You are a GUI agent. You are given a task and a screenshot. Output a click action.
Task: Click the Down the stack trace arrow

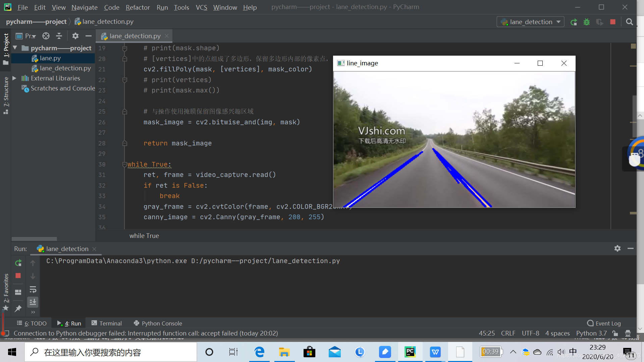point(33,276)
